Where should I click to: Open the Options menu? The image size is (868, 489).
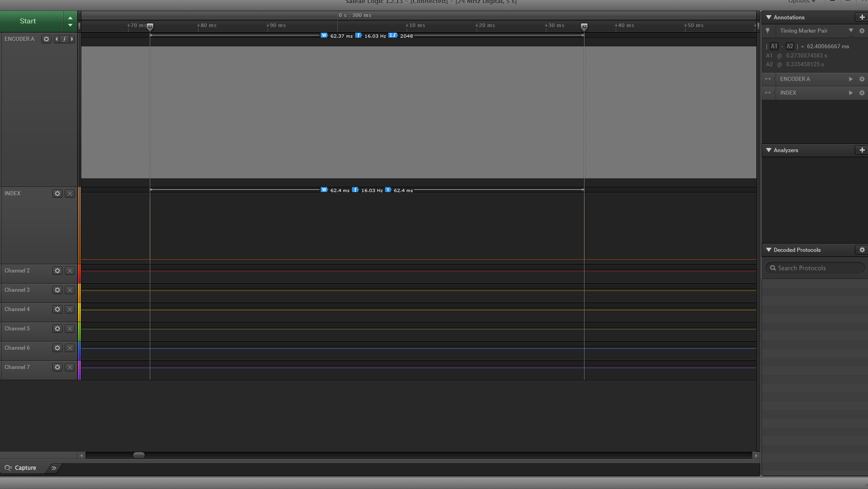[802, 2]
